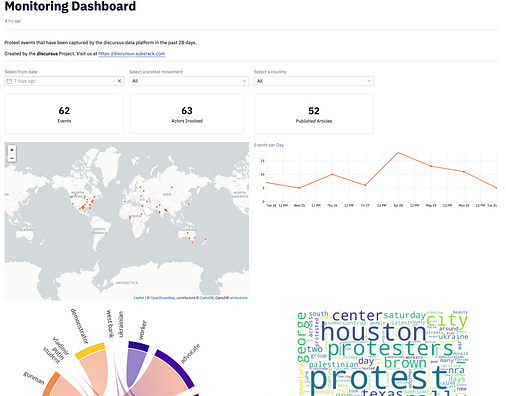This screenshot has width=506, height=396.
Task: Open the discursus.substack.com link
Action: point(131,54)
